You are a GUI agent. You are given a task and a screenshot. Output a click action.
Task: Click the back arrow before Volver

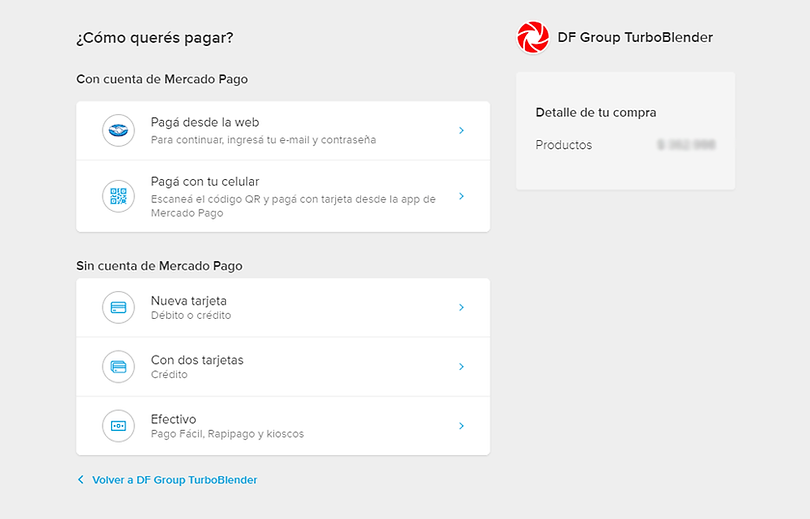point(81,480)
